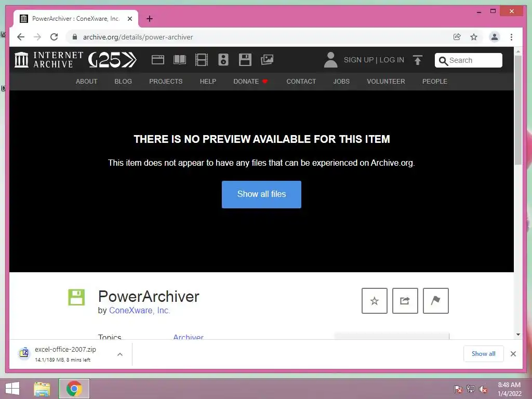
Task: Focus the Internet Archive Search field
Action: pos(469,60)
